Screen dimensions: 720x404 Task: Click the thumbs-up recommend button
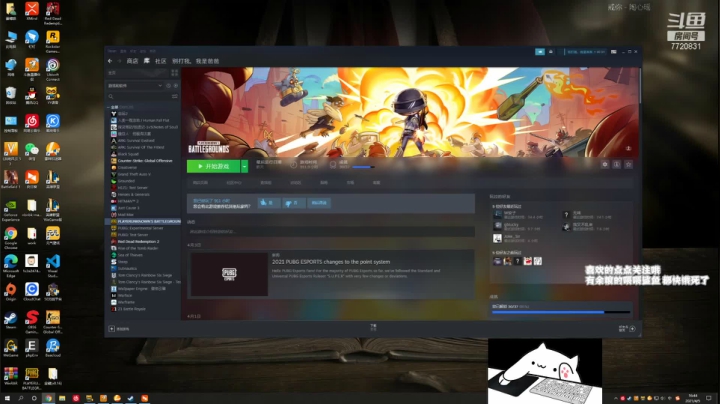(x=269, y=202)
